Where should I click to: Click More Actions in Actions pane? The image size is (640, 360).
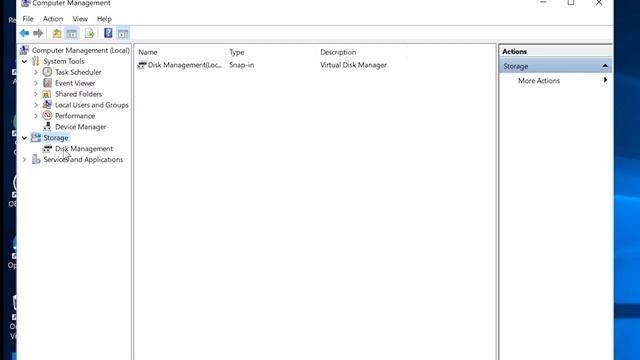click(x=539, y=80)
